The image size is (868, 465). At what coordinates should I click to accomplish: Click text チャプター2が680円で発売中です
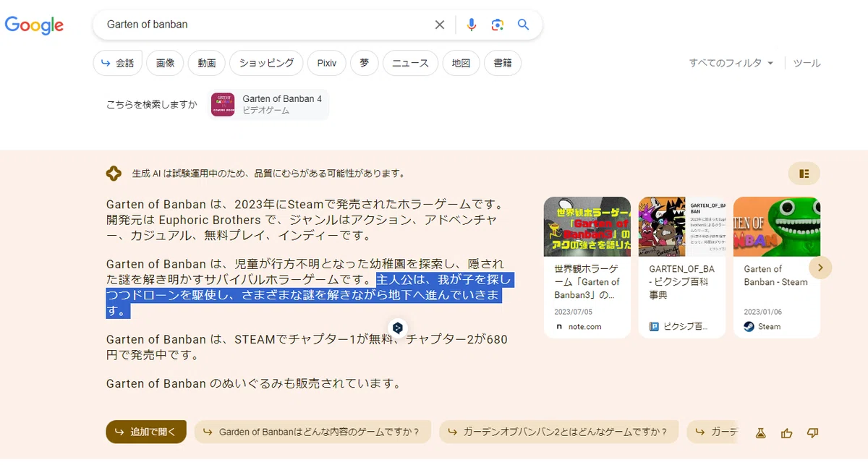coord(307,347)
